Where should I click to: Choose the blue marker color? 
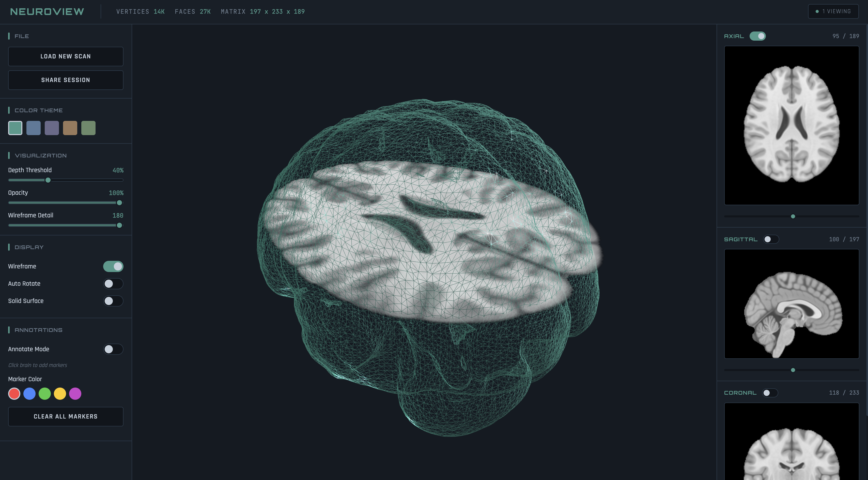coord(29,393)
